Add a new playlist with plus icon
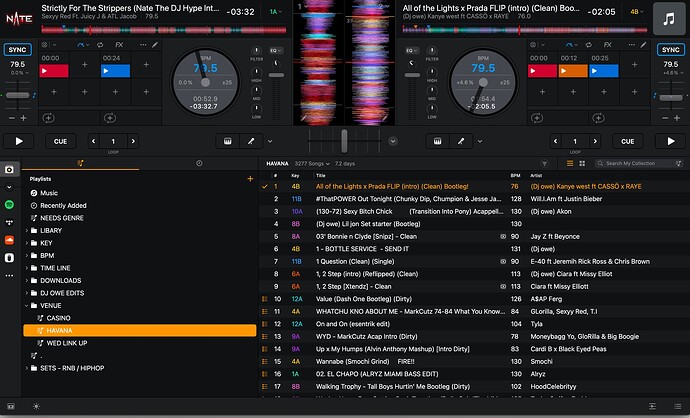690x418 pixels. (x=250, y=178)
